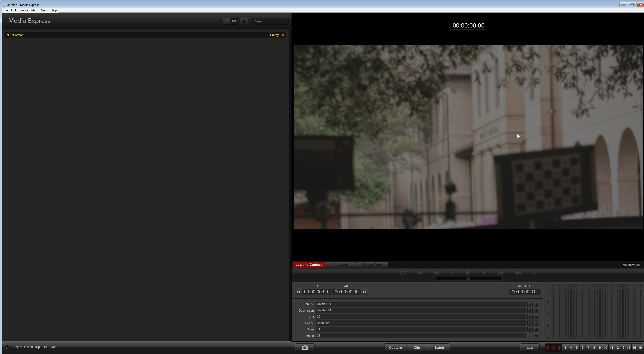The width and height of the screenshot is (644, 354).
Task: Click the list view toggle icon
Action: pyautogui.click(x=225, y=21)
